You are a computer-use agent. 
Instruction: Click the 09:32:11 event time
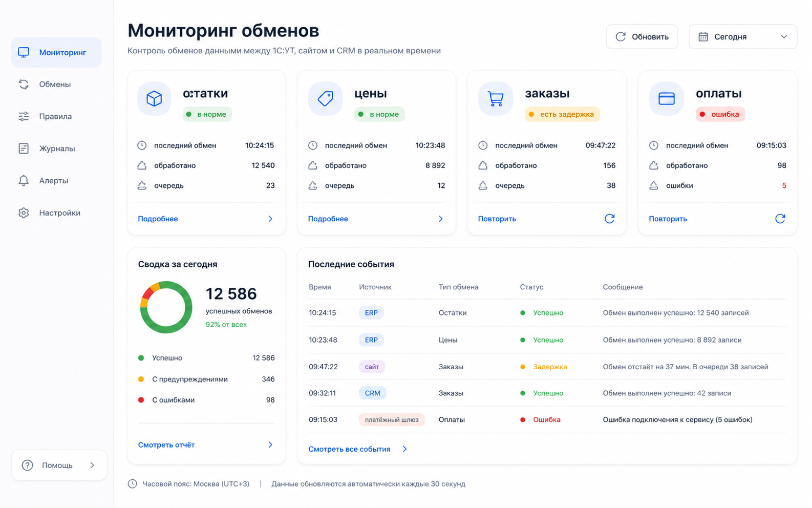(x=322, y=393)
